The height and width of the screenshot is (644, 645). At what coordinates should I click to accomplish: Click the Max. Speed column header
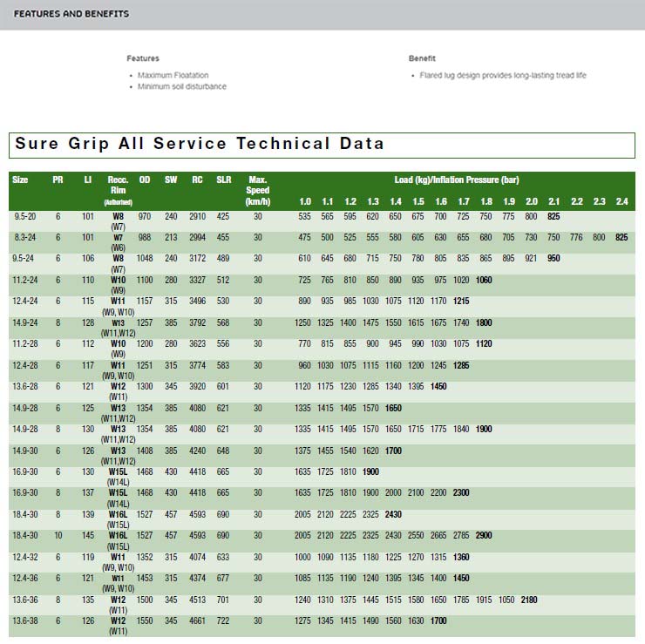(x=257, y=190)
